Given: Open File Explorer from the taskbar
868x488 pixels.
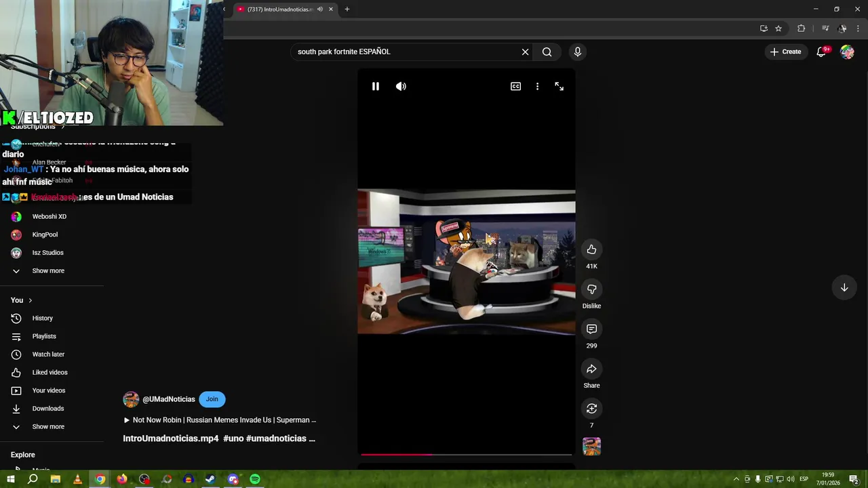Looking at the screenshot, I should [55, 479].
